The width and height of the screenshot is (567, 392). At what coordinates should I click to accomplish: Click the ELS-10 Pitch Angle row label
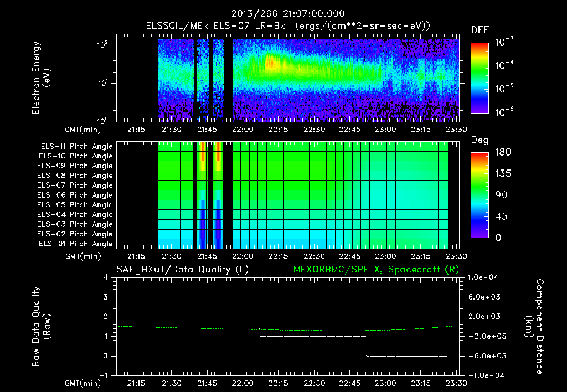coord(76,156)
